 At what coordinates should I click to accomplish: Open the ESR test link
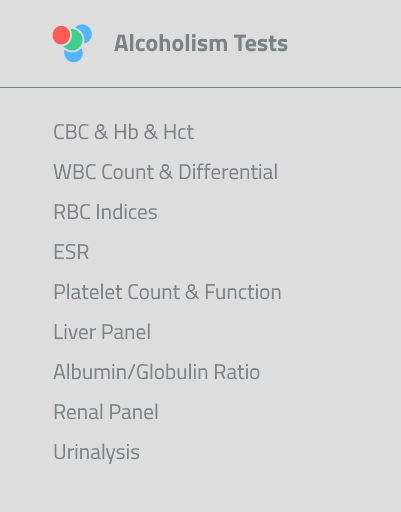click(71, 252)
